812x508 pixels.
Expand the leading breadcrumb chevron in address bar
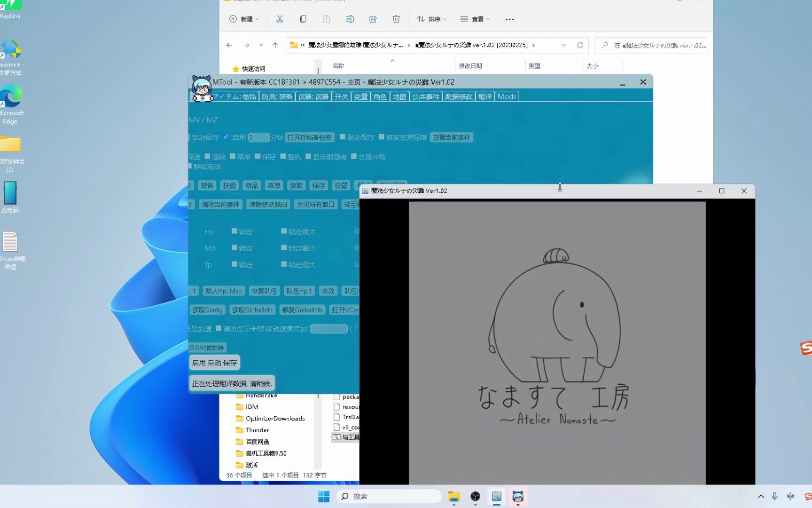[x=303, y=45]
